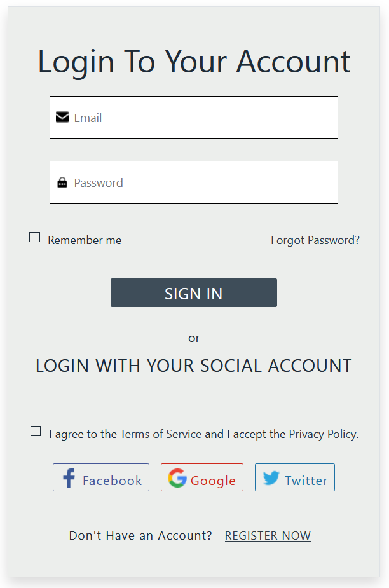Screen dimensions: 389x588
Task: Open the Forgot Password link
Action: click(315, 240)
